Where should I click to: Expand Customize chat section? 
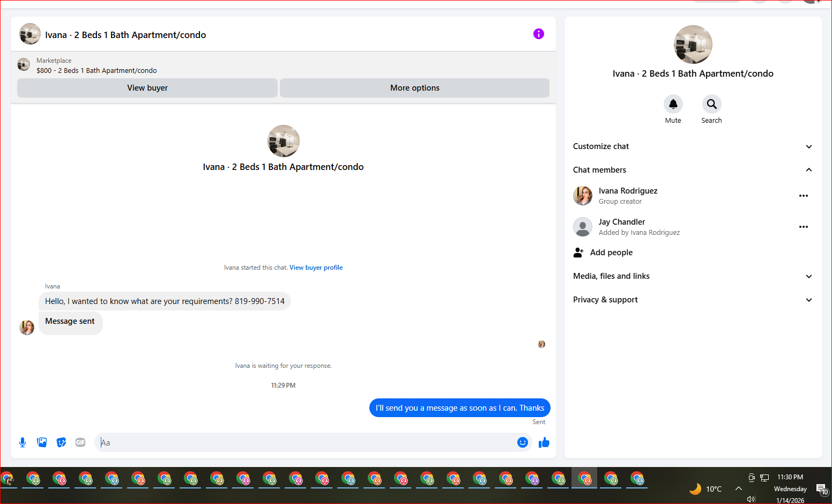click(x=693, y=146)
